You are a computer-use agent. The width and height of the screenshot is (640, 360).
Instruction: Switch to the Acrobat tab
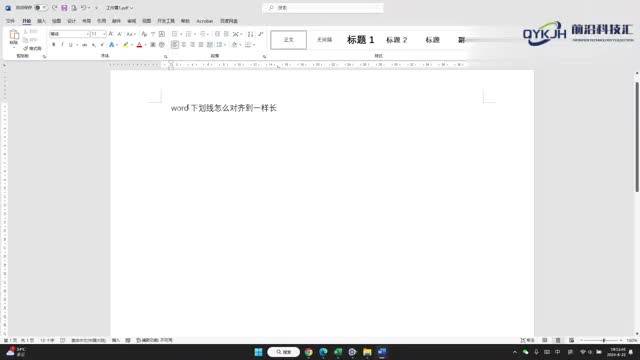tap(204, 21)
